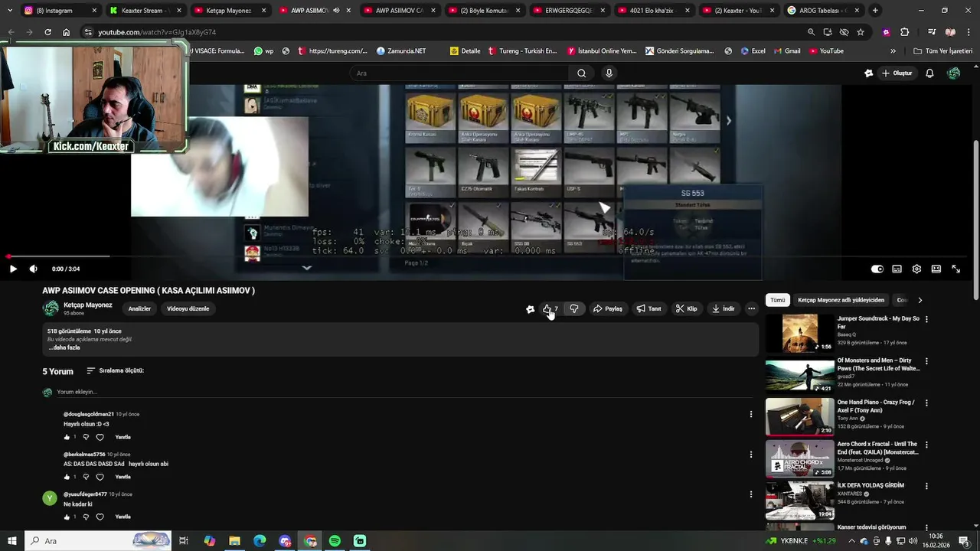
Task: Like the video with the thumbs up
Action: pos(550,308)
